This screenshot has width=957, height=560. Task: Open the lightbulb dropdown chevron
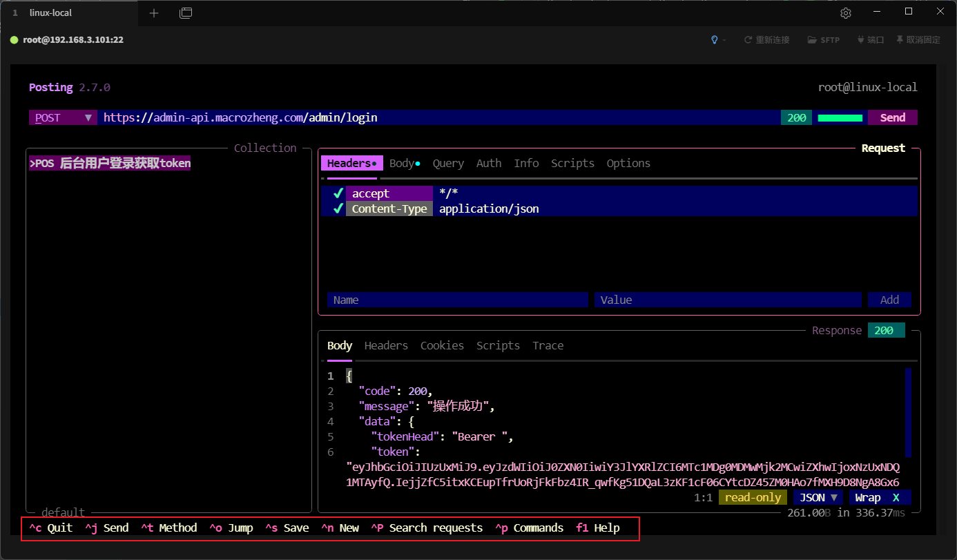[x=724, y=40]
